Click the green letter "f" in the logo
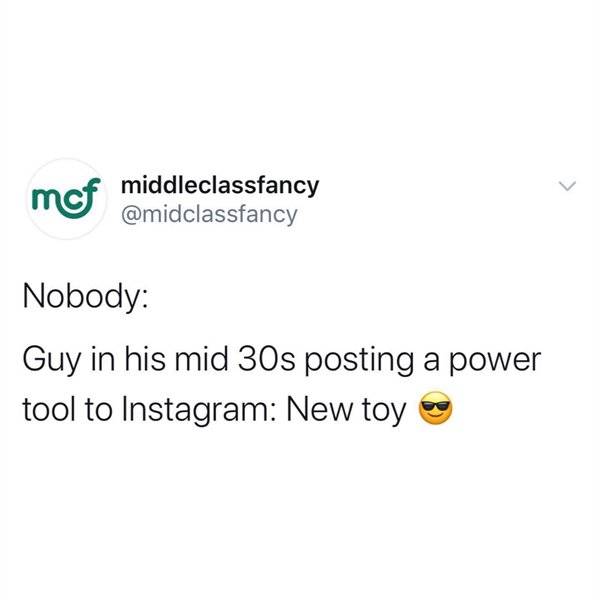 (x=93, y=194)
